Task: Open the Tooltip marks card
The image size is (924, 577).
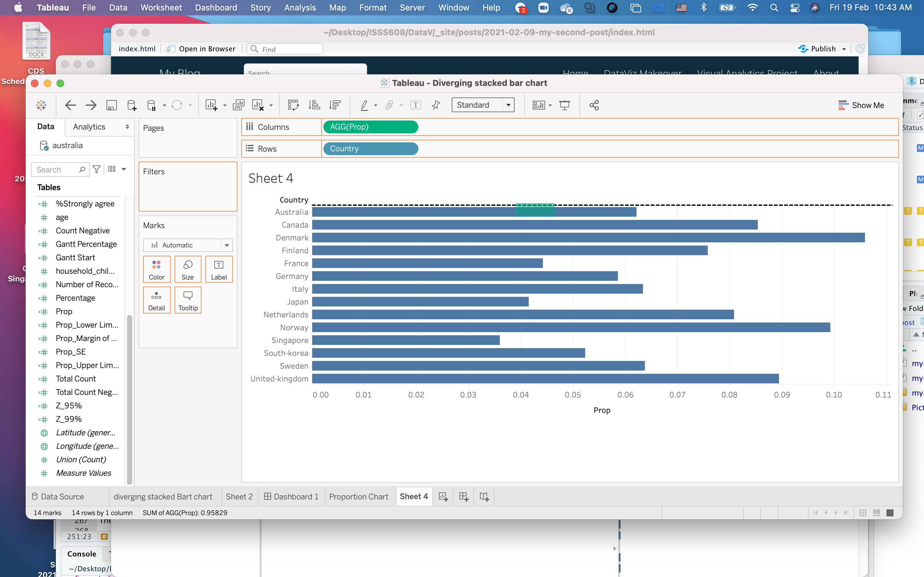Action: (188, 300)
